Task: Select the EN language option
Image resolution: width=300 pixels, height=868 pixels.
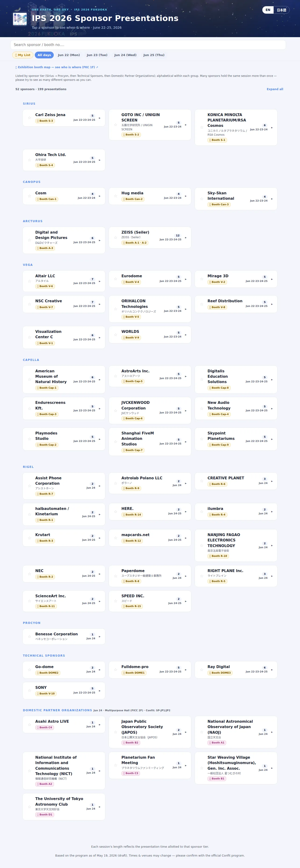Action: 268,10
